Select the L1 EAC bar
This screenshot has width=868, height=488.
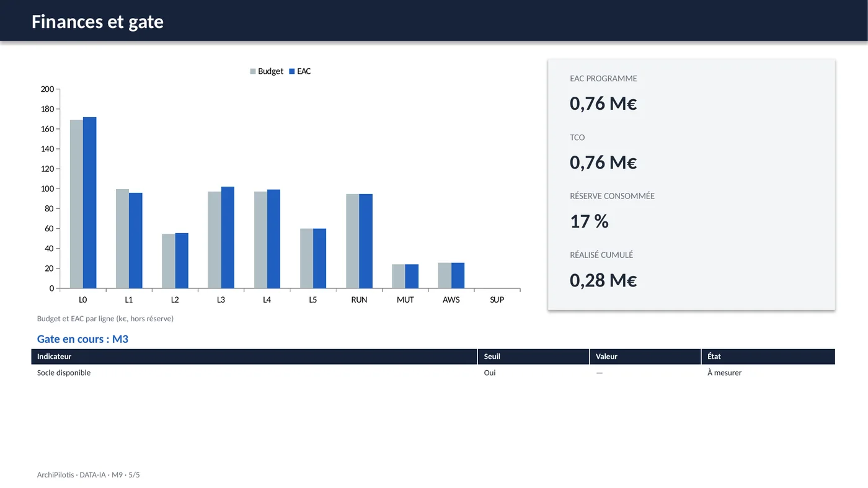pos(136,241)
